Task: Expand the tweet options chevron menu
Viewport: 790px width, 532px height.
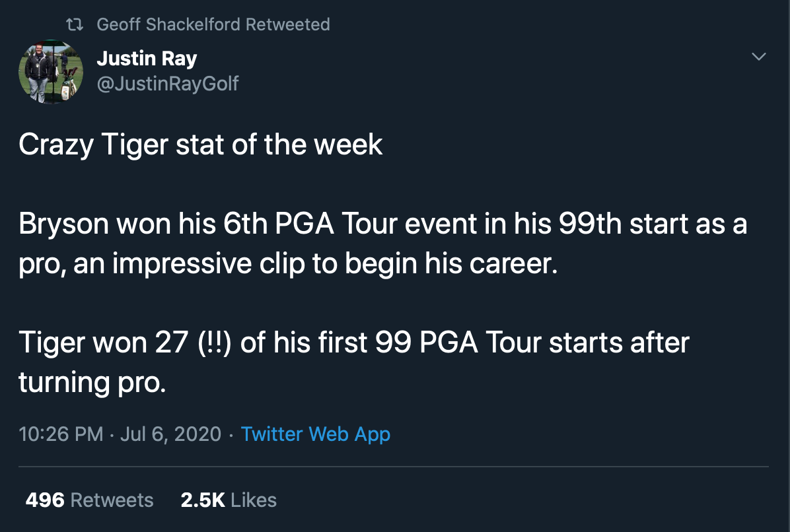Action: click(x=759, y=56)
